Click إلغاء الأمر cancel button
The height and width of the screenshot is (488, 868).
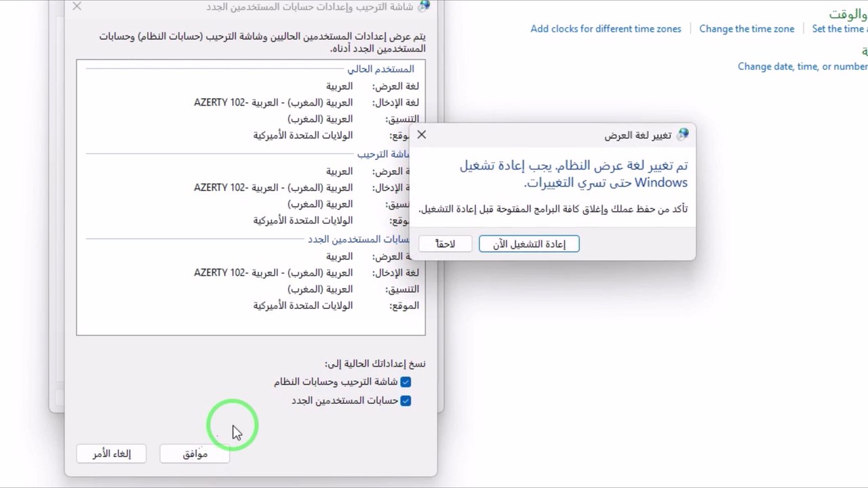tap(112, 454)
